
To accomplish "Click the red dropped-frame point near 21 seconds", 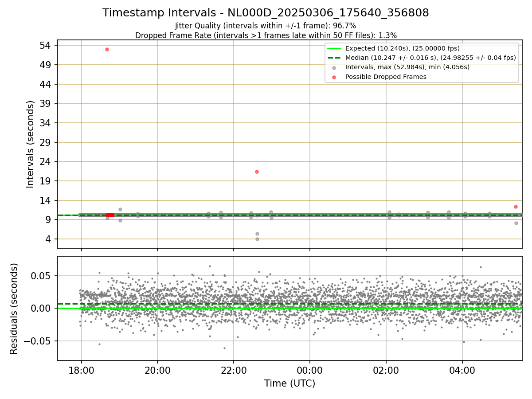I will click(x=257, y=172).
